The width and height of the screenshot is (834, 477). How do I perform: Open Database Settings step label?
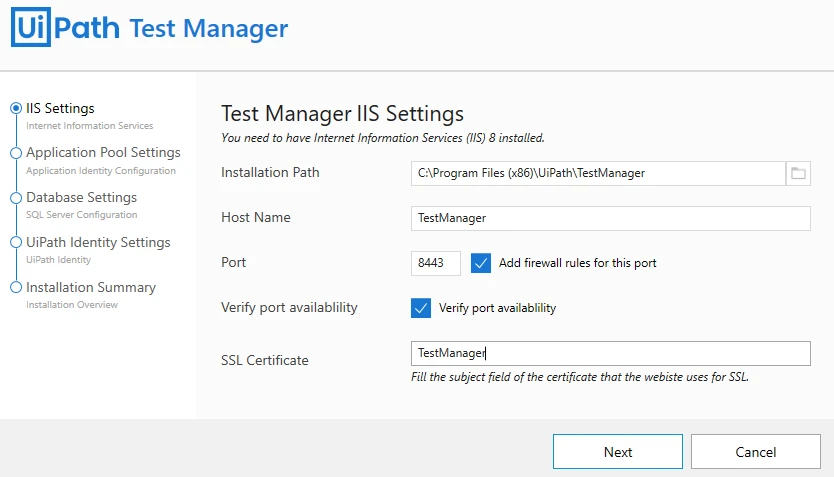pyautogui.click(x=81, y=197)
